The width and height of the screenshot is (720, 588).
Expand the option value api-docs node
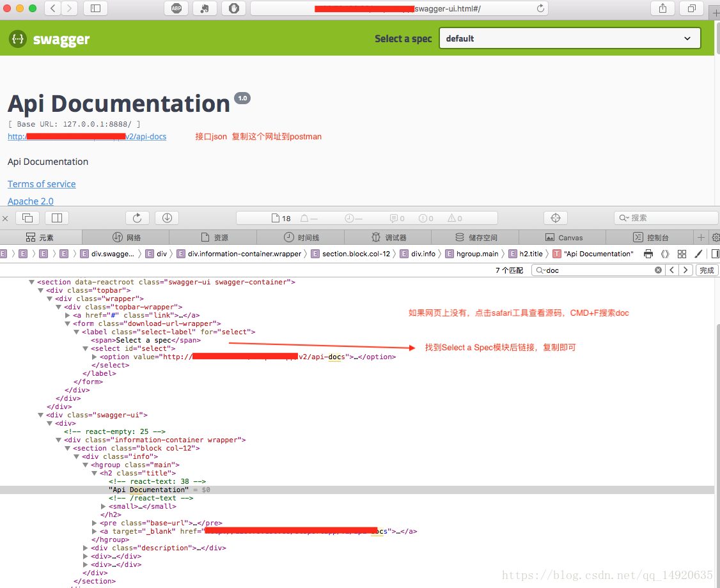94,357
